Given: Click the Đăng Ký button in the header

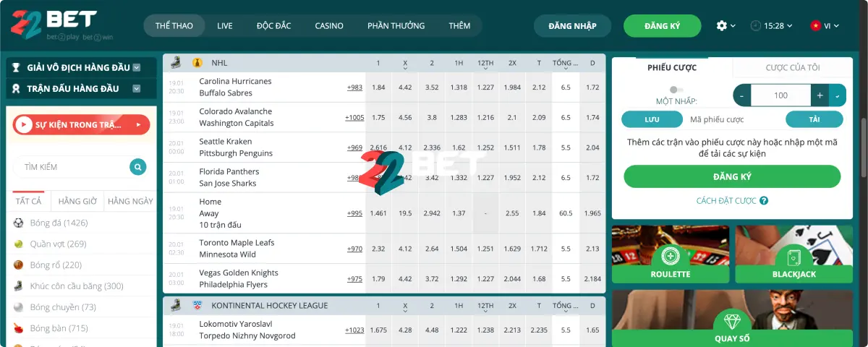Looking at the screenshot, I should (x=663, y=25).
